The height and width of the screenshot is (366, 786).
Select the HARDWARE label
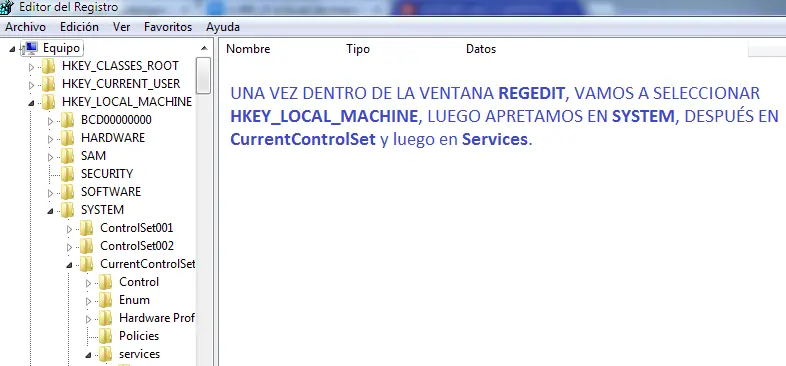[x=113, y=138]
